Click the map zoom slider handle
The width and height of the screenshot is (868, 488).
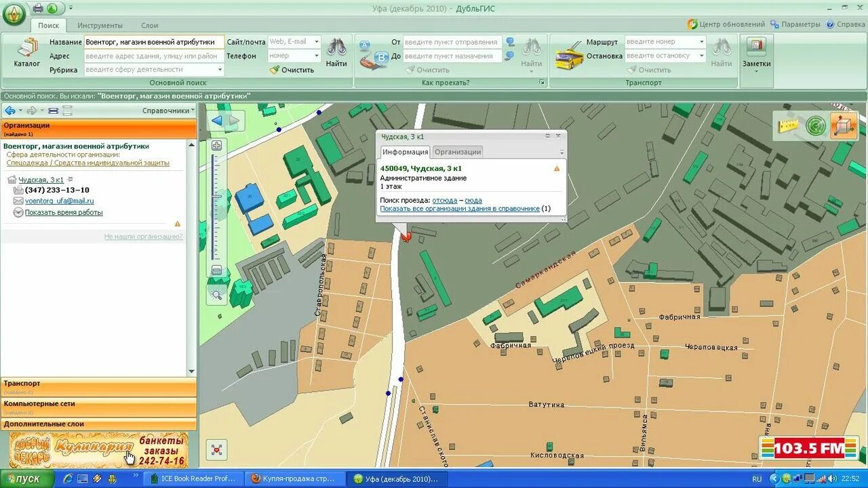[x=217, y=197]
